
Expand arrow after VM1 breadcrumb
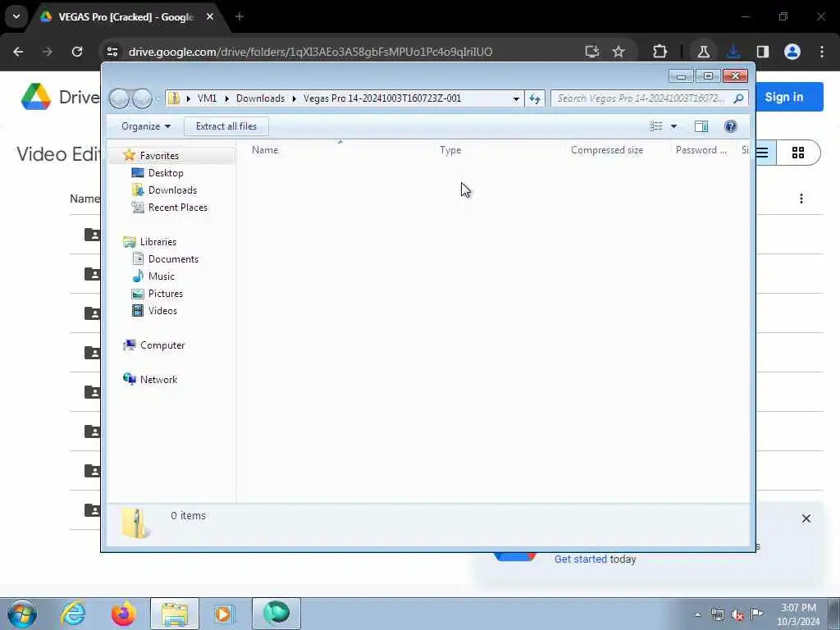226,98
